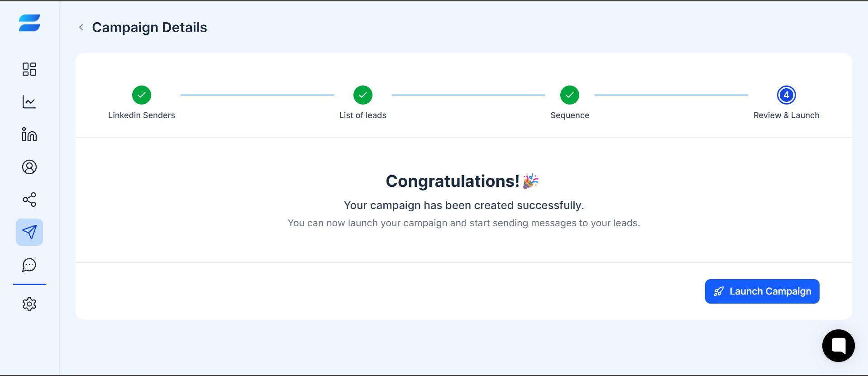868x376 pixels.
Task: Select the campaigns paper-plane sidebar icon
Action: (29, 232)
